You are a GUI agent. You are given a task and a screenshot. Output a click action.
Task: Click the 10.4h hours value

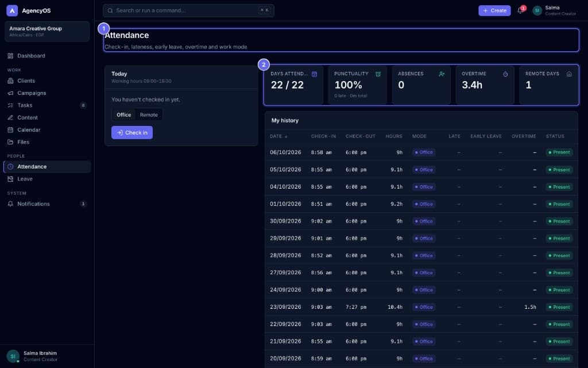tap(395, 307)
